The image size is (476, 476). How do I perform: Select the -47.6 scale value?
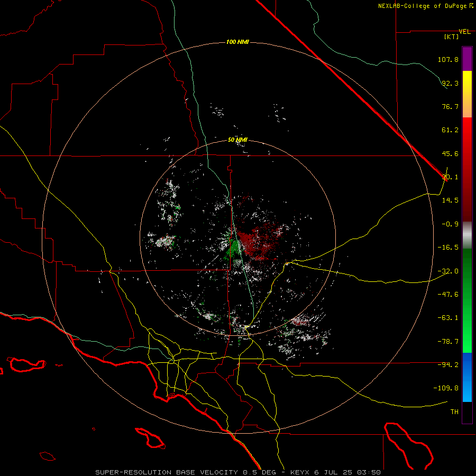click(x=448, y=295)
